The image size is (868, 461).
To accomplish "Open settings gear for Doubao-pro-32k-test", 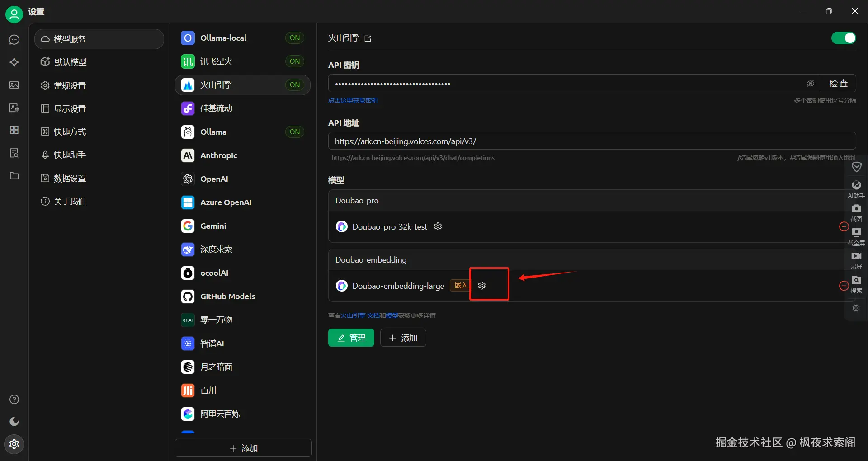I will (438, 226).
